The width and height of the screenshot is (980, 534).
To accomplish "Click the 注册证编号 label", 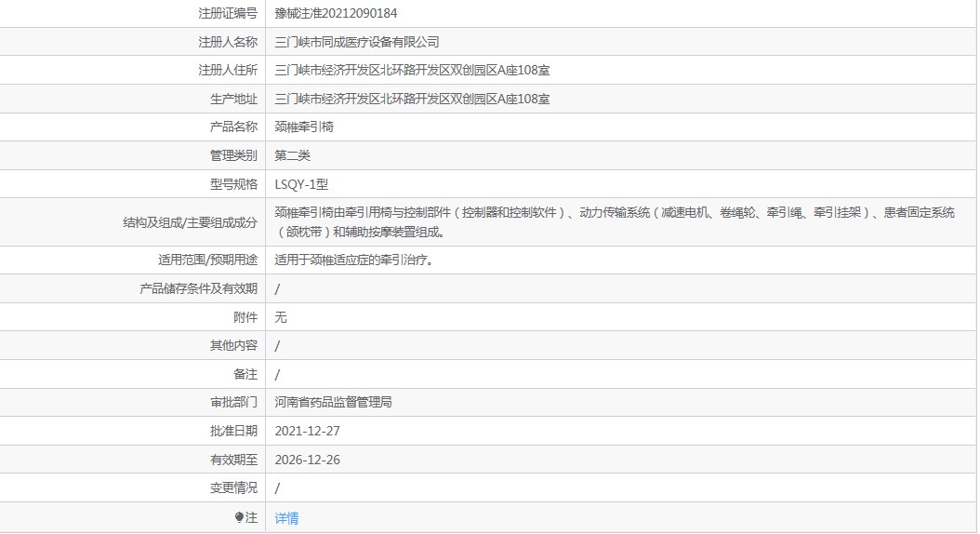I will tap(228, 13).
